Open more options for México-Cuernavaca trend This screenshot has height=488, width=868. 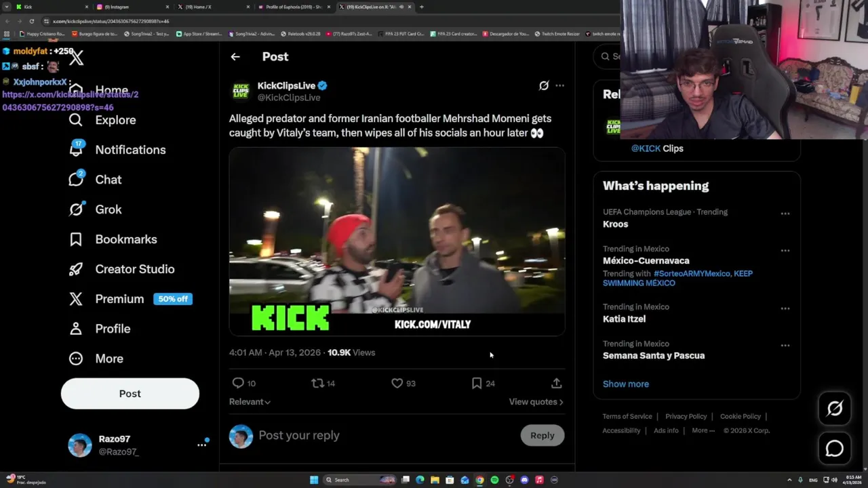(x=785, y=251)
